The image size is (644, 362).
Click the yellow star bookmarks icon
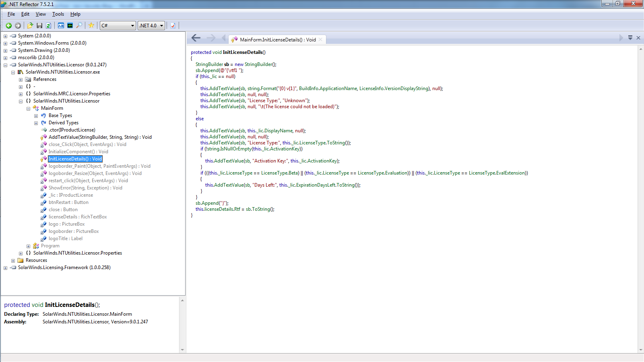(x=91, y=25)
